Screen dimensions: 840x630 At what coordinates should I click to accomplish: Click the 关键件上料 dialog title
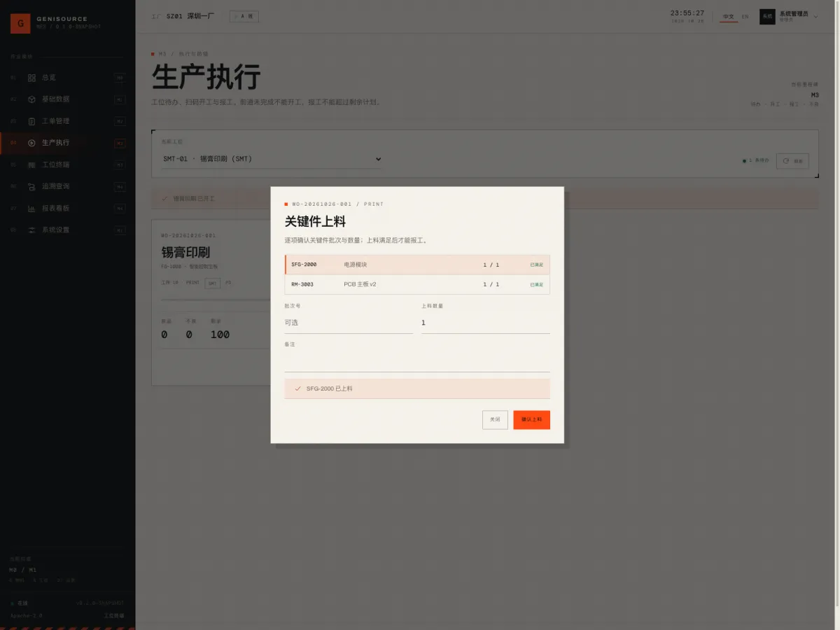[315, 222]
